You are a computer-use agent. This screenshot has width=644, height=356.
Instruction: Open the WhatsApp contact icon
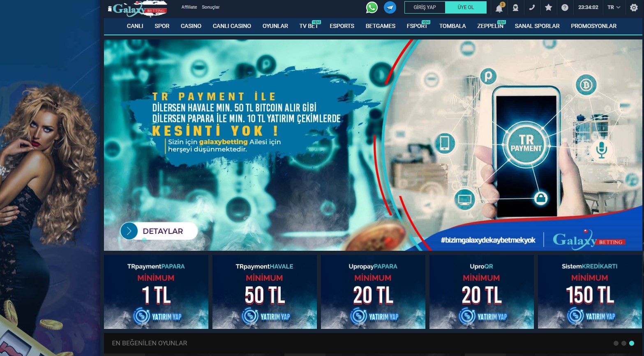point(372,7)
